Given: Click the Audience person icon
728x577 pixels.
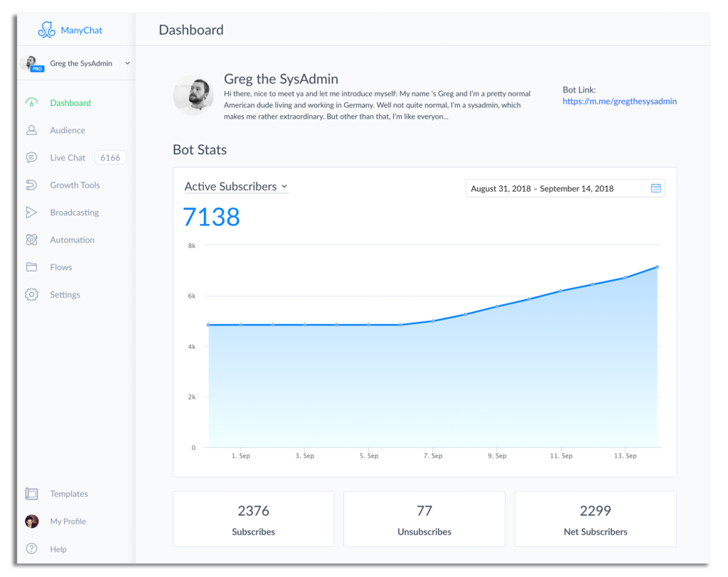Looking at the screenshot, I should (31, 130).
